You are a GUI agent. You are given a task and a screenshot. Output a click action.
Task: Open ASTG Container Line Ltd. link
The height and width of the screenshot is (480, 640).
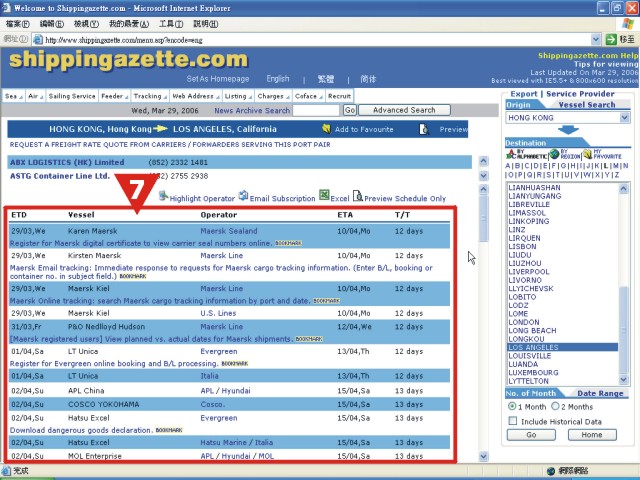(x=60, y=176)
